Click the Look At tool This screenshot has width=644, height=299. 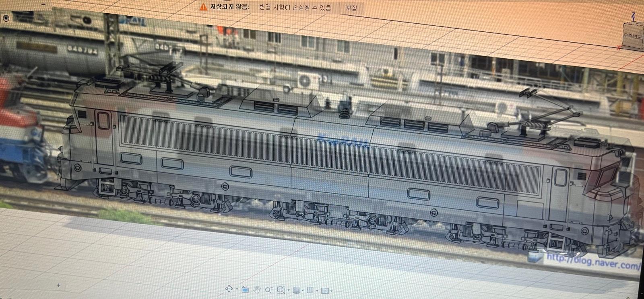tap(245, 289)
